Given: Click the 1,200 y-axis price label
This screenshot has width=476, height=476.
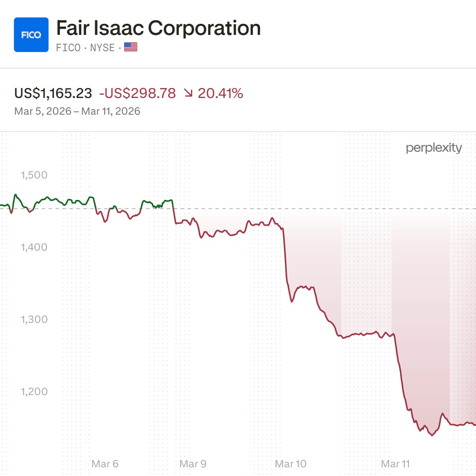Looking at the screenshot, I should point(34,392).
